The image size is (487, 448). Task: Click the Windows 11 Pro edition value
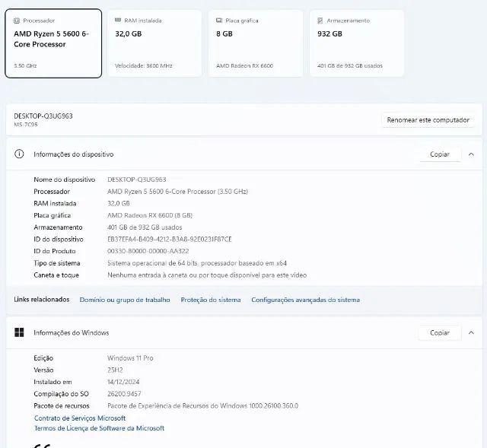pyautogui.click(x=130, y=358)
